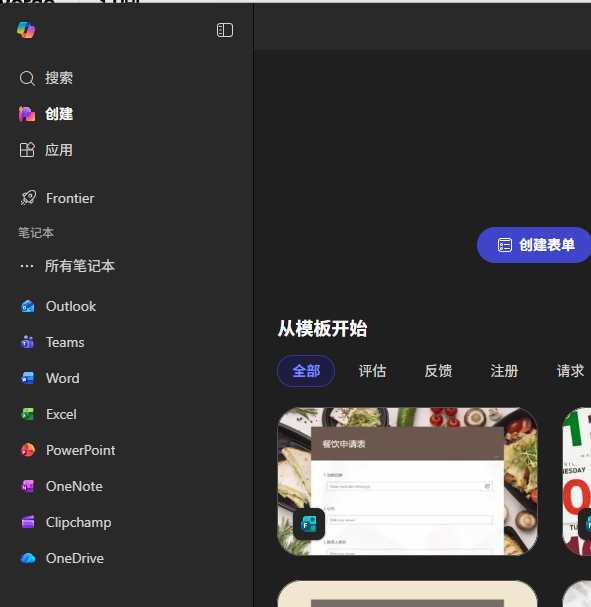Click the 所有笔记本 ellipsis icon
The width and height of the screenshot is (591, 607).
27,266
